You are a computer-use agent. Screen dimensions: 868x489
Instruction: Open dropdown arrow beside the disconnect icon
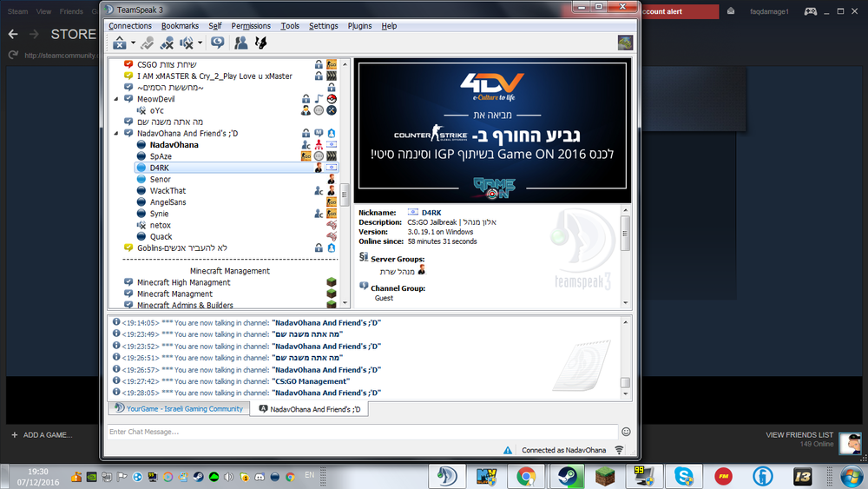(x=132, y=43)
